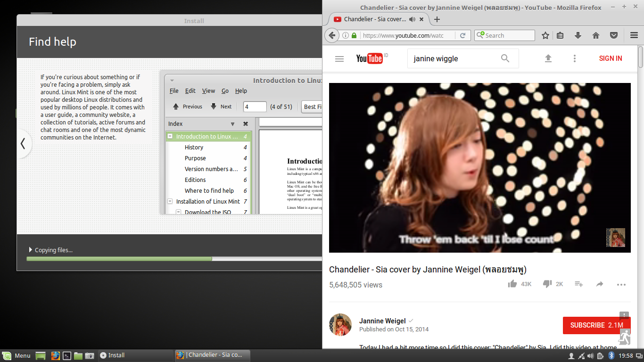The image size is (644, 362).
Task: Collapse Installation of Linux Mint node
Action: click(170, 201)
